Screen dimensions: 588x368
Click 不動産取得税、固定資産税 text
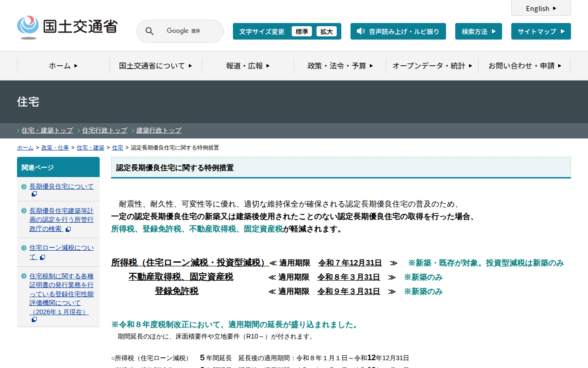pos(181,277)
